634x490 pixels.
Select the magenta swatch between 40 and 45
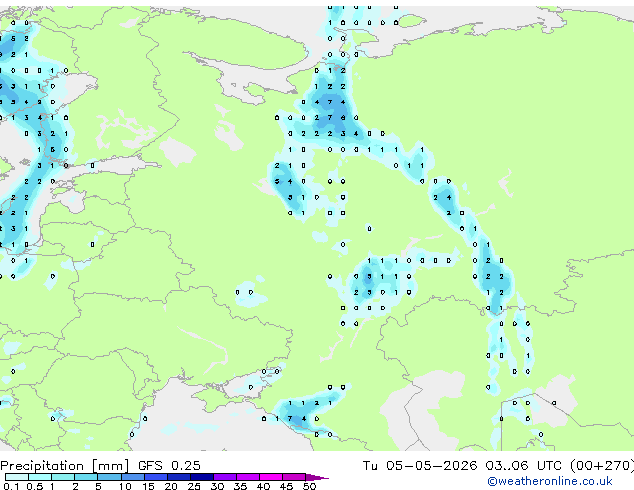pos(271,477)
